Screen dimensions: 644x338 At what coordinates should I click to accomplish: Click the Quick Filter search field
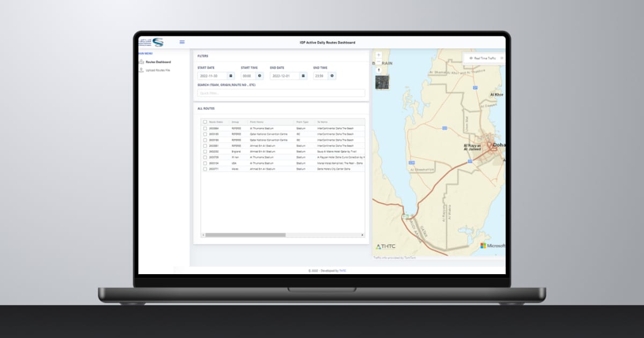pyautogui.click(x=281, y=93)
